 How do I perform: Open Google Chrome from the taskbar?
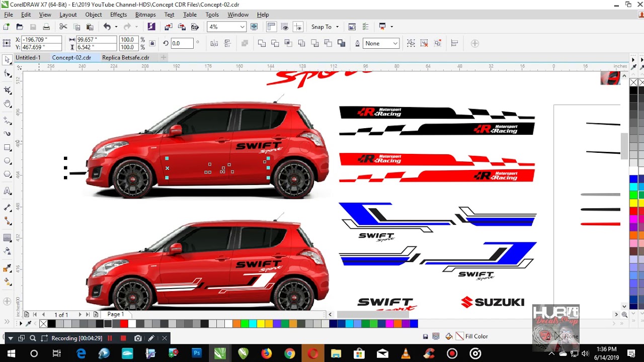(289, 353)
